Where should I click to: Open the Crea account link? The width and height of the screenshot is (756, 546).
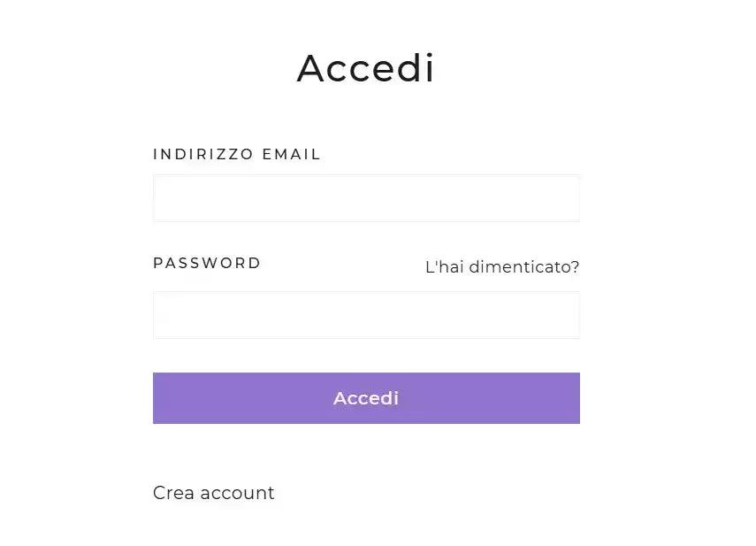(x=214, y=493)
